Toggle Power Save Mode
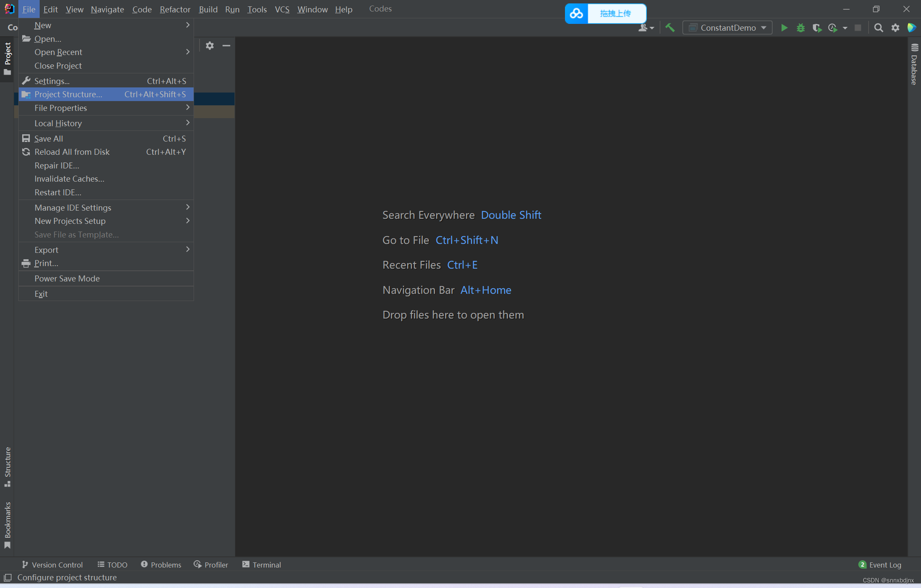The height and width of the screenshot is (588, 921). (x=67, y=278)
